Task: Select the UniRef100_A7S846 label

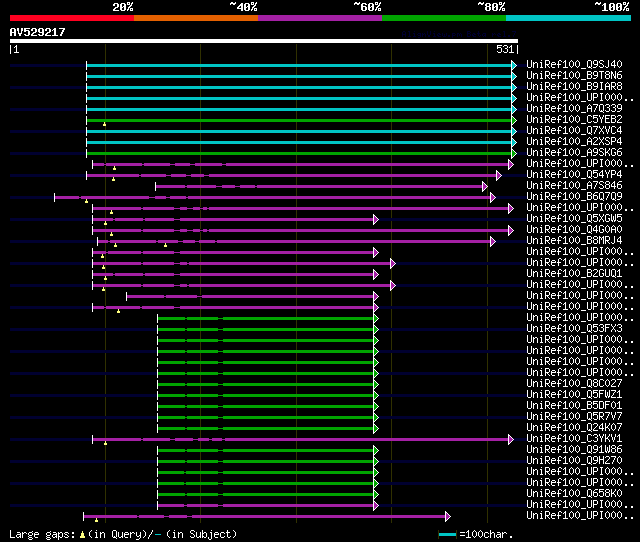Action: pyautogui.click(x=574, y=186)
